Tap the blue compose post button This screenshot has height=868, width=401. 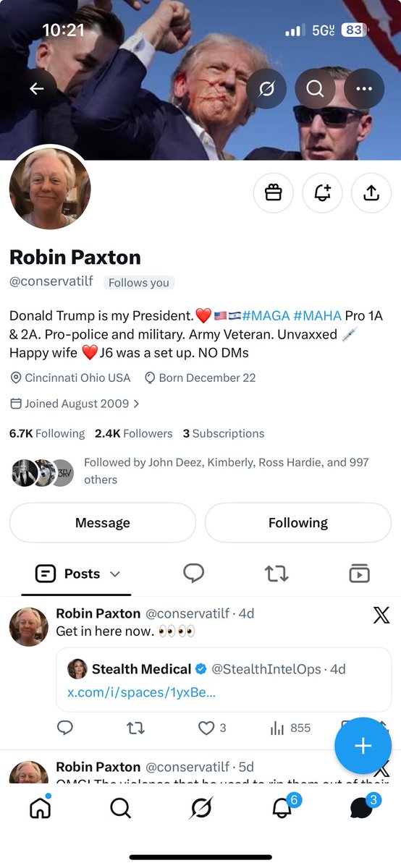[x=363, y=746]
